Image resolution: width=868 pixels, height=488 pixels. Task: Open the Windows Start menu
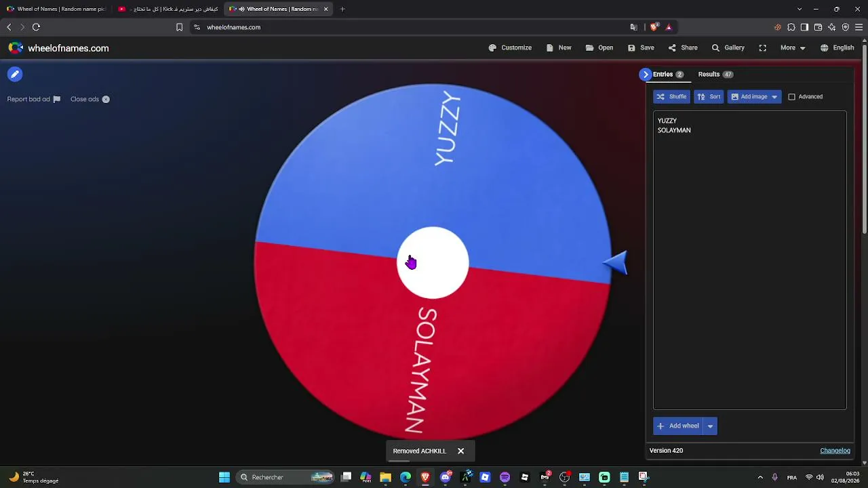(x=224, y=477)
